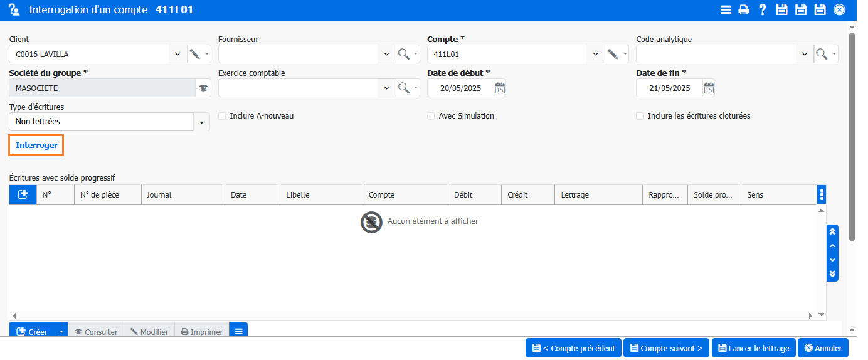Expand the Type d'écritures dropdown
Image resolution: width=868 pixels, height=360 pixels.
[201, 122]
